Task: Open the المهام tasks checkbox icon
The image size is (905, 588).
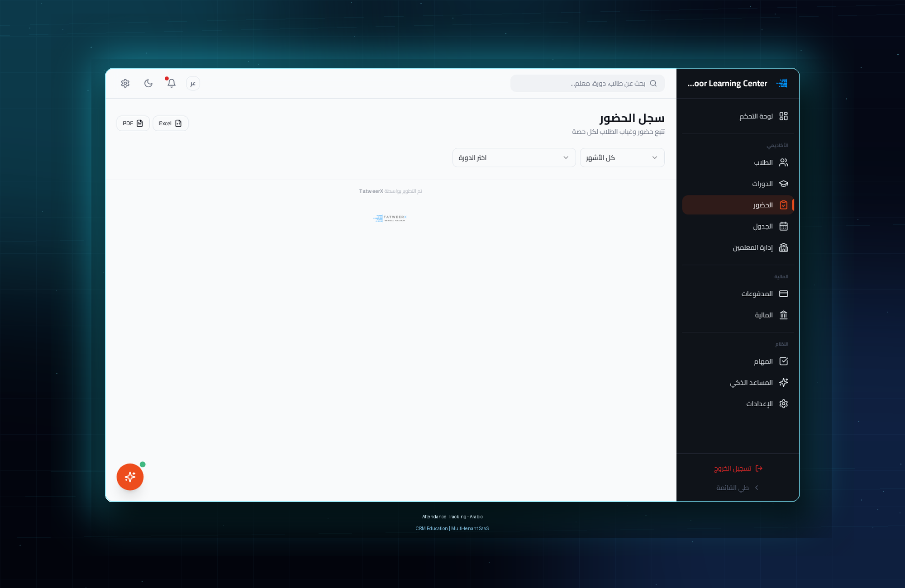Action: pyautogui.click(x=784, y=361)
